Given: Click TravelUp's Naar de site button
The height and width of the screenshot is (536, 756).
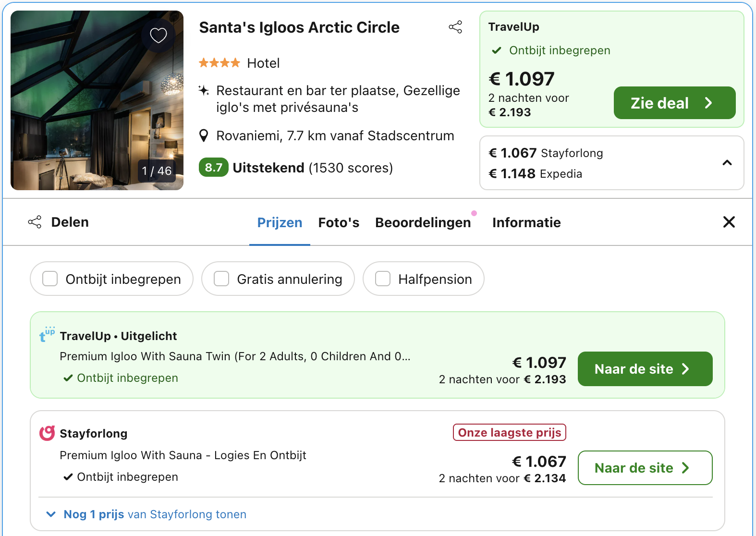Looking at the screenshot, I should [645, 369].
